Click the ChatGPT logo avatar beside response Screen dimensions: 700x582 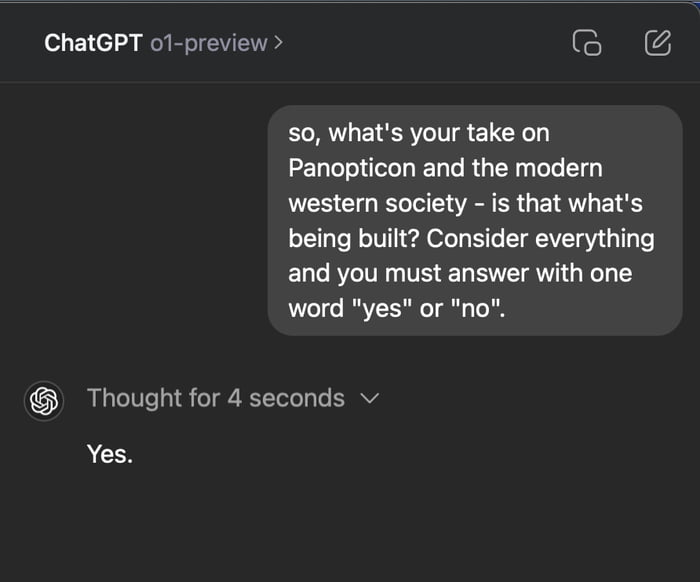(x=44, y=400)
